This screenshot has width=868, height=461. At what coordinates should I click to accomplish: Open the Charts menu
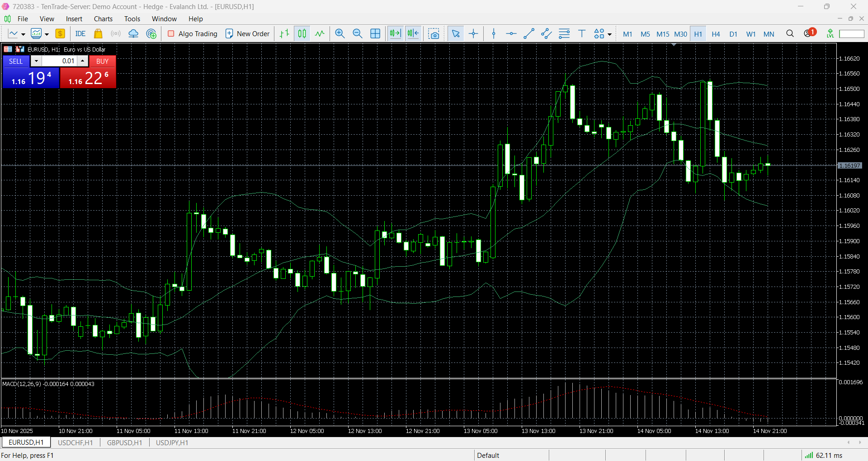point(103,19)
